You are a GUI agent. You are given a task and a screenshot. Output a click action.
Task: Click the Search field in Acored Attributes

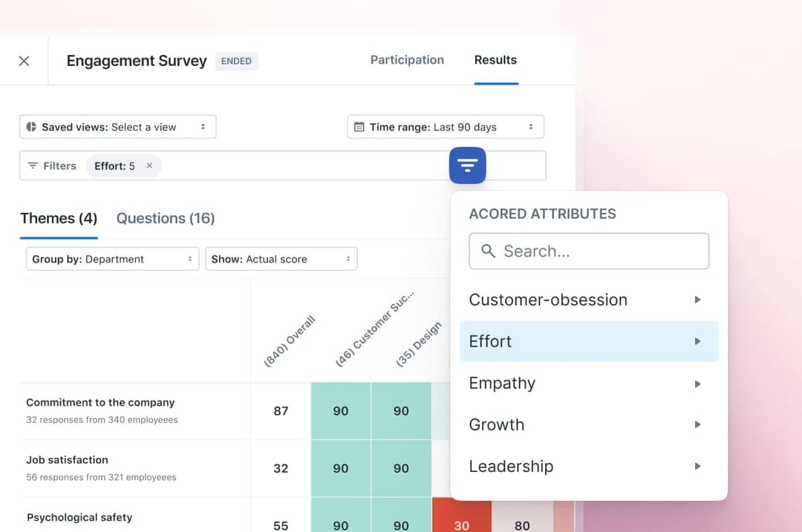coord(589,251)
